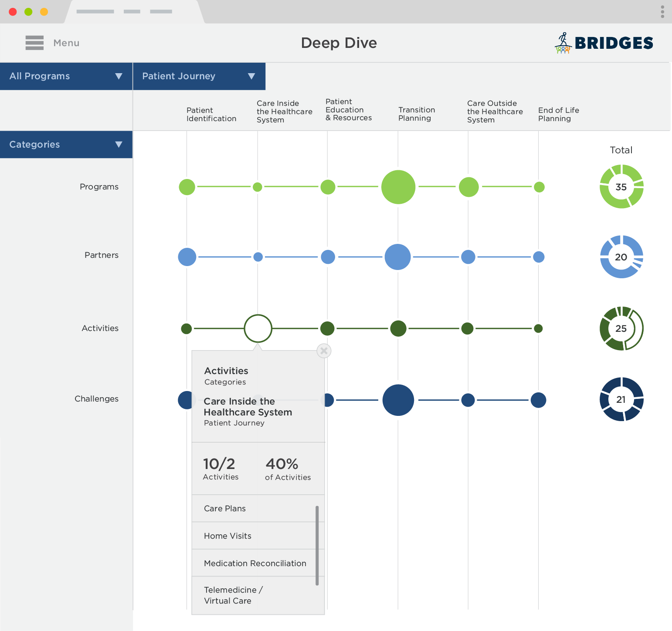This screenshot has width=672, height=631.
Task: Click the popup's vertical scrollbar
Action: pyautogui.click(x=318, y=544)
